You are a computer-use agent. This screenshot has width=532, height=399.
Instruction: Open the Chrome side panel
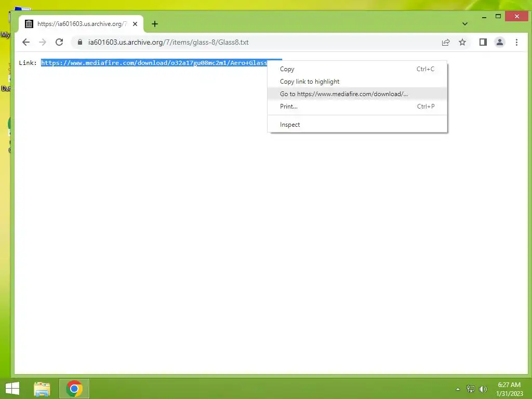coord(483,42)
